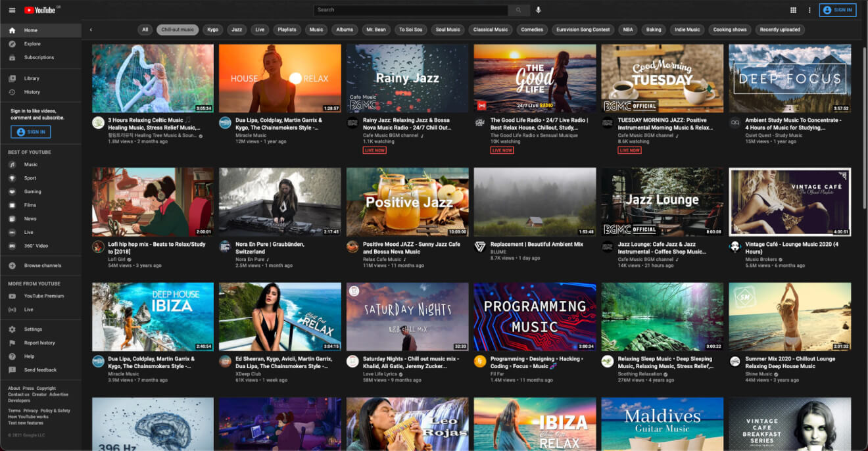Image resolution: width=868 pixels, height=451 pixels.
Task: Select Eurovision Song Contest chip
Action: pos(583,30)
